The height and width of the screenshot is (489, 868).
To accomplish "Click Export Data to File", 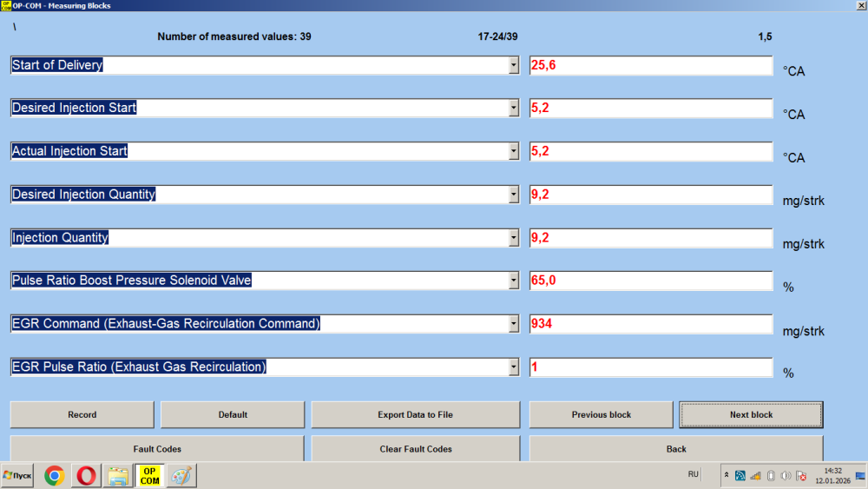I will [x=415, y=414].
